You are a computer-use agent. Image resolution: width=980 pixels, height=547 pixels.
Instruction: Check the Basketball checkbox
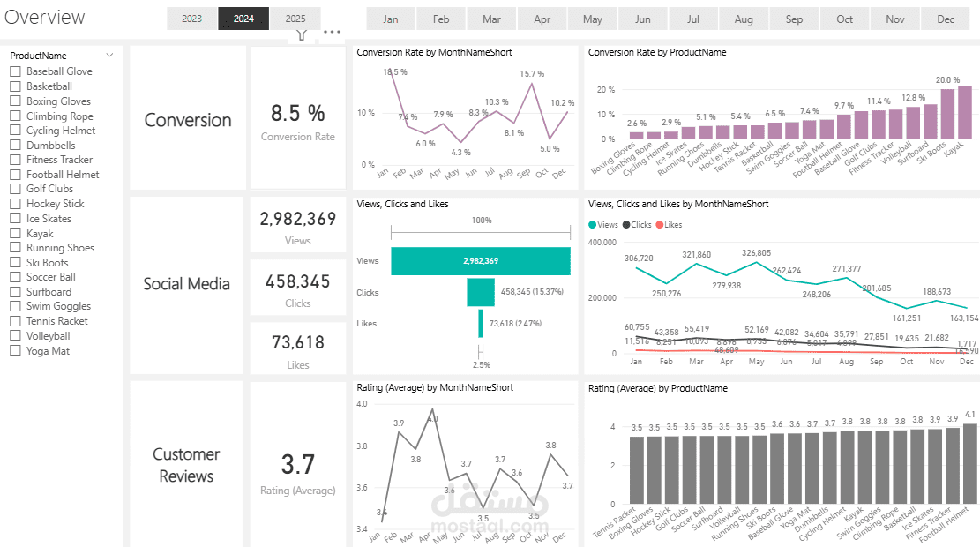(16, 86)
